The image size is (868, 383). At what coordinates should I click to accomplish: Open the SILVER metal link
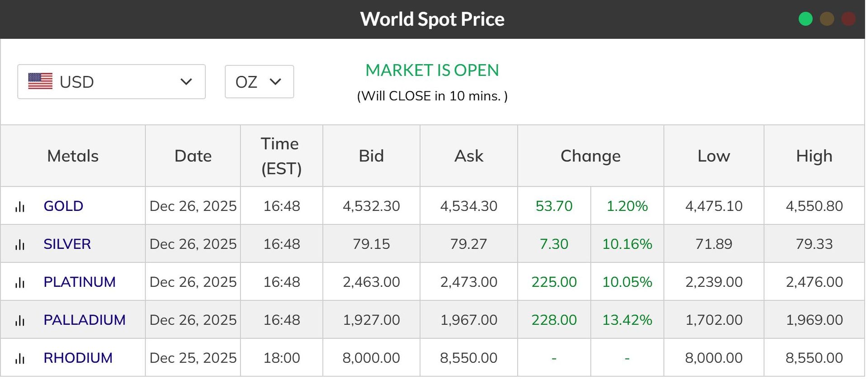[x=67, y=244]
